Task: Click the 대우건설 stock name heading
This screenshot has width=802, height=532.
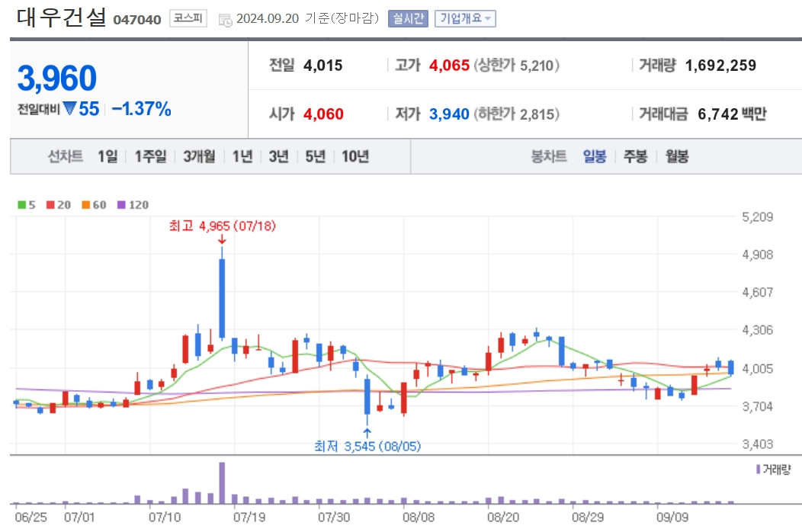Action: [x=61, y=17]
